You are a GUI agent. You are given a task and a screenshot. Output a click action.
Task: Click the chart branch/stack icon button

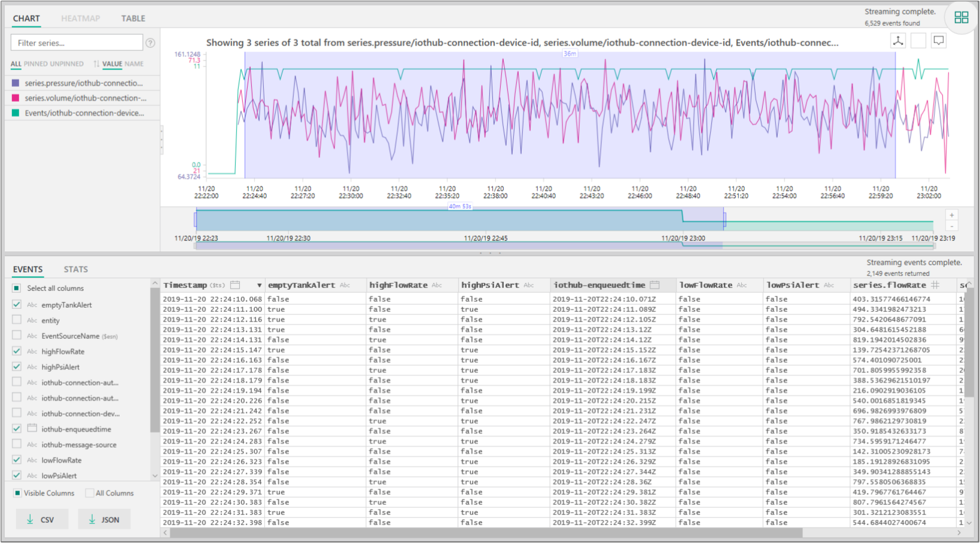click(898, 41)
